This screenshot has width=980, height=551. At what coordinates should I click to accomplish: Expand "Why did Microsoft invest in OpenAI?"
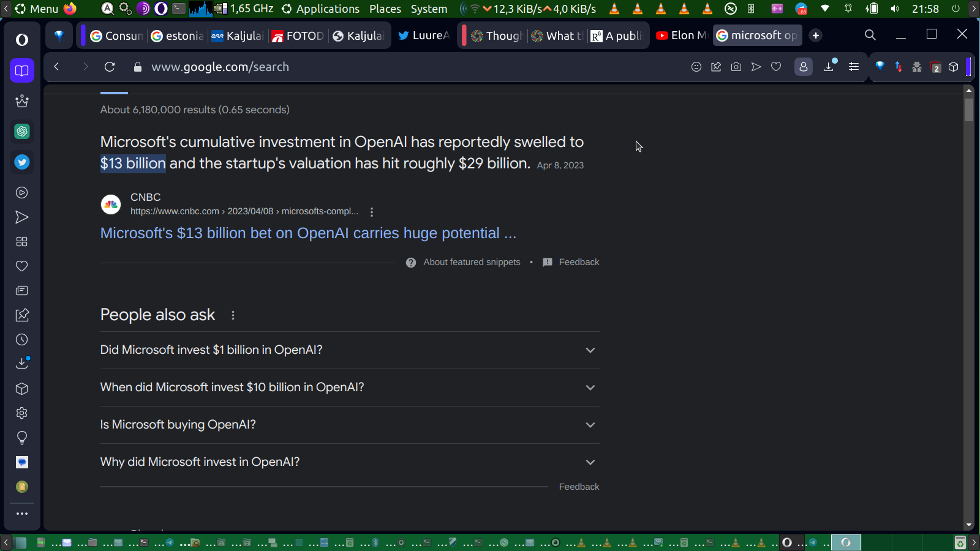point(350,462)
